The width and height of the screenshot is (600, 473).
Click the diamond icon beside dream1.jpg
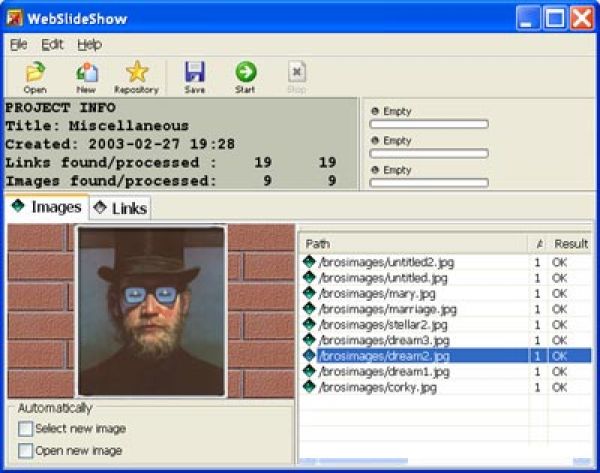pos(309,371)
